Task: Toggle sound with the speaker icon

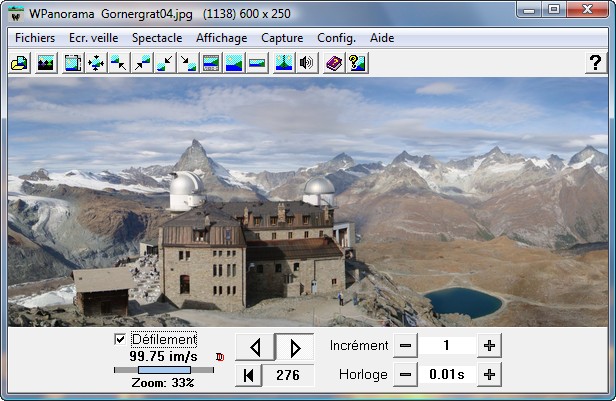Action: pos(307,63)
